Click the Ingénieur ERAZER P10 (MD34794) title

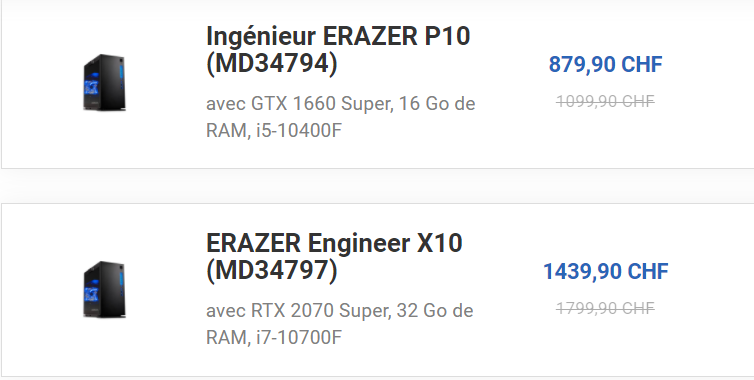pos(338,50)
